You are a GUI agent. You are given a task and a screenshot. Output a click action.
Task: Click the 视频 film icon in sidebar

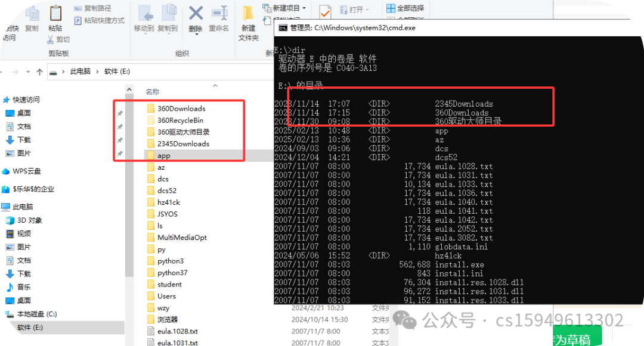10,233
